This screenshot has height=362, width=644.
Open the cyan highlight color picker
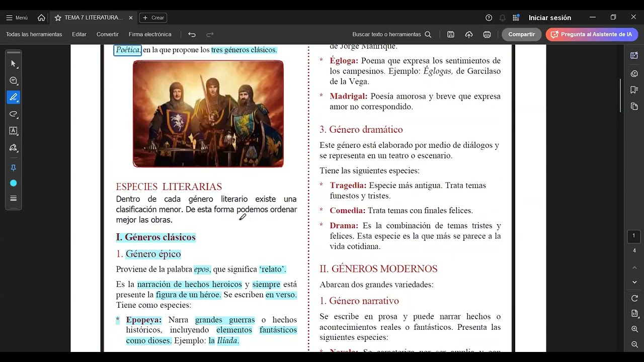click(x=14, y=183)
